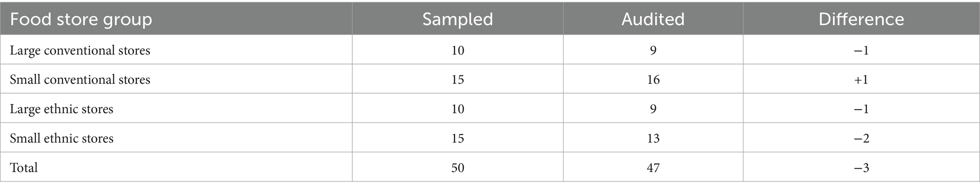
Task: Select Difference value for Large conventional stores
Action: pyautogui.click(x=861, y=50)
